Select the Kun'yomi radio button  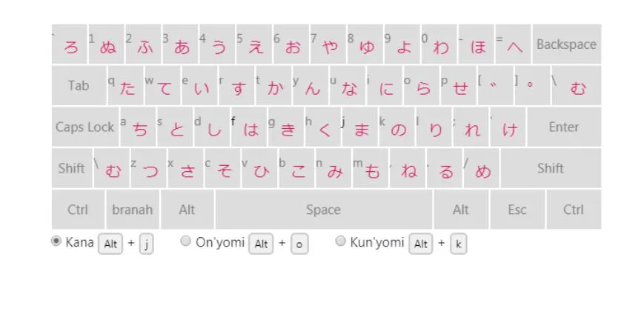coord(341,241)
